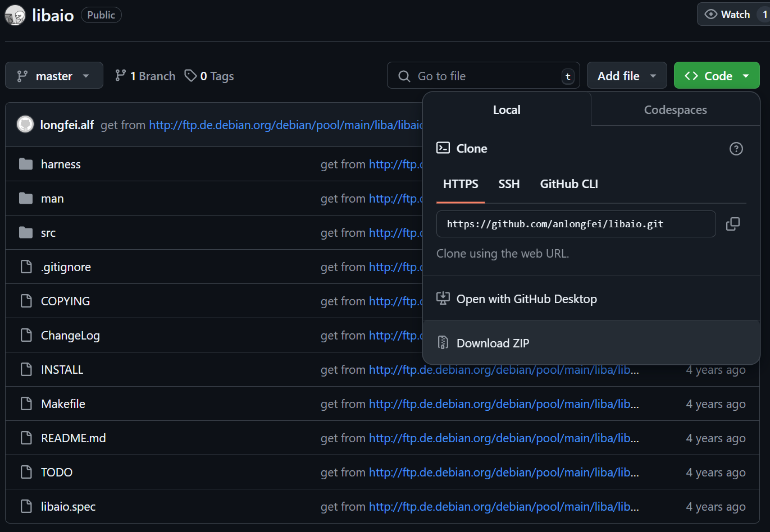Copy the clone URL with the copy icon
The height and width of the screenshot is (532, 770).
click(x=733, y=224)
